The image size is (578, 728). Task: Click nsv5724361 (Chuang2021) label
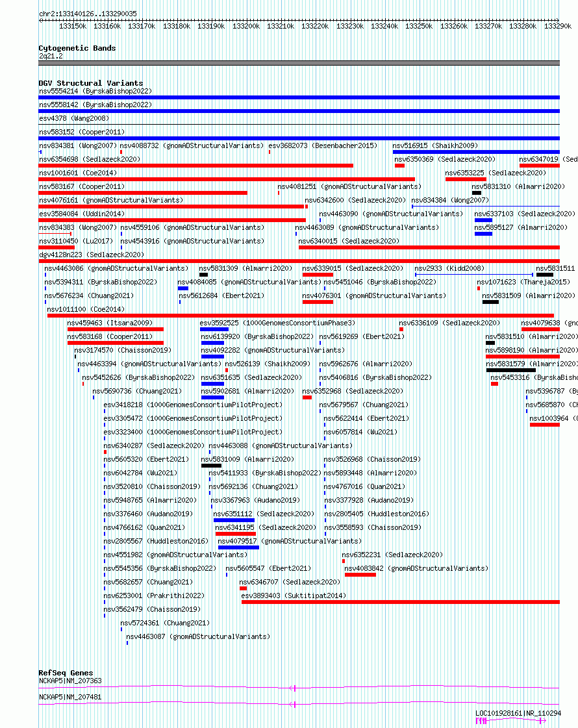pos(165,623)
